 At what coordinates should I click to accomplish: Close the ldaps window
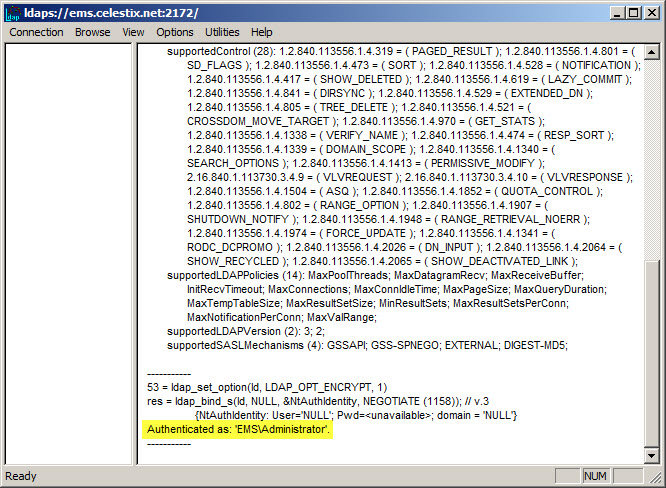coord(650,12)
